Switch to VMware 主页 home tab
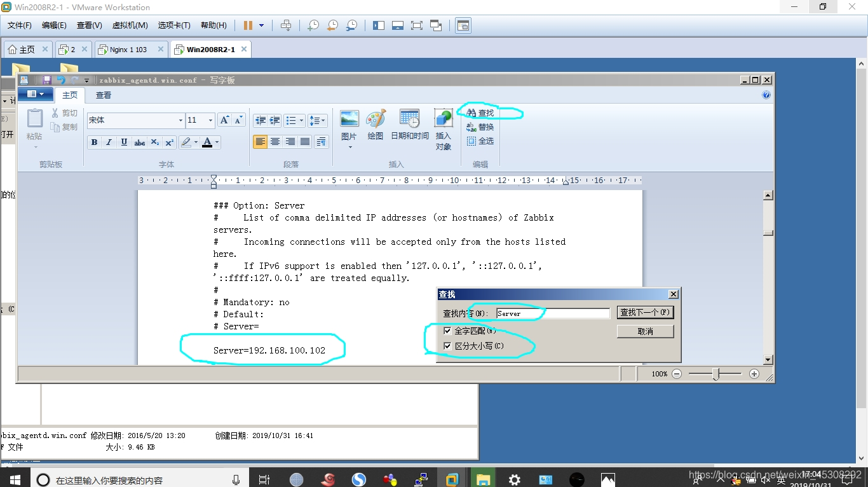 (27, 50)
